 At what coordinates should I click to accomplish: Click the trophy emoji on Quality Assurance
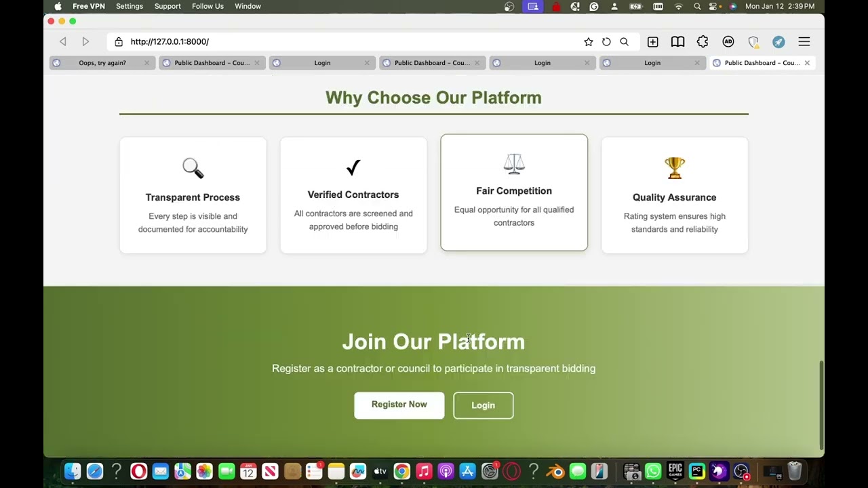click(675, 167)
